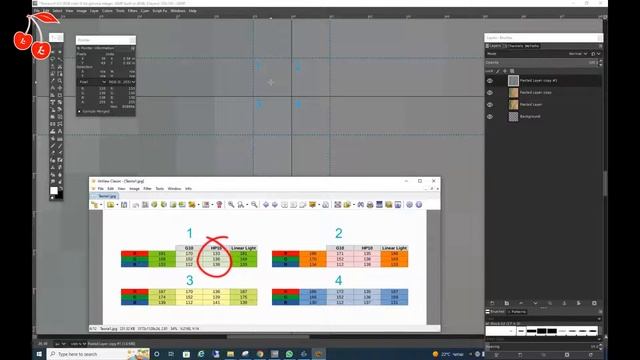Hide the Pasted Layer copy layer
This screenshot has width=640, height=360.
(490, 93)
